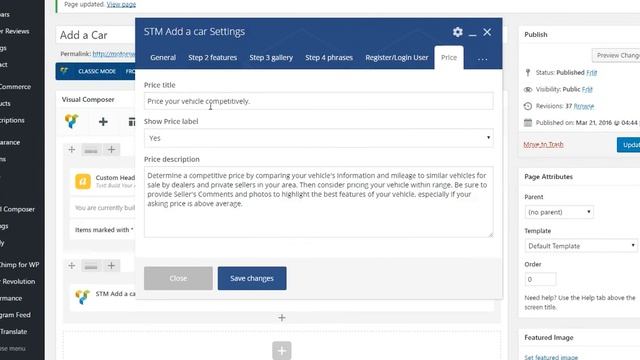Click the Move to Trash link
The width and height of the screenshot is (640, 360).
pyautogui.click(x=543, y=144)
